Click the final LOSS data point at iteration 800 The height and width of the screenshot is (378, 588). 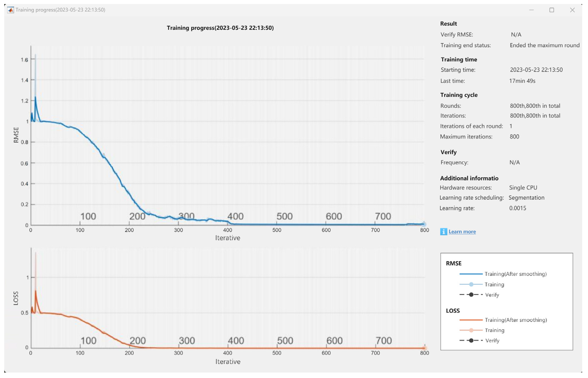click(x=425, y=348)
